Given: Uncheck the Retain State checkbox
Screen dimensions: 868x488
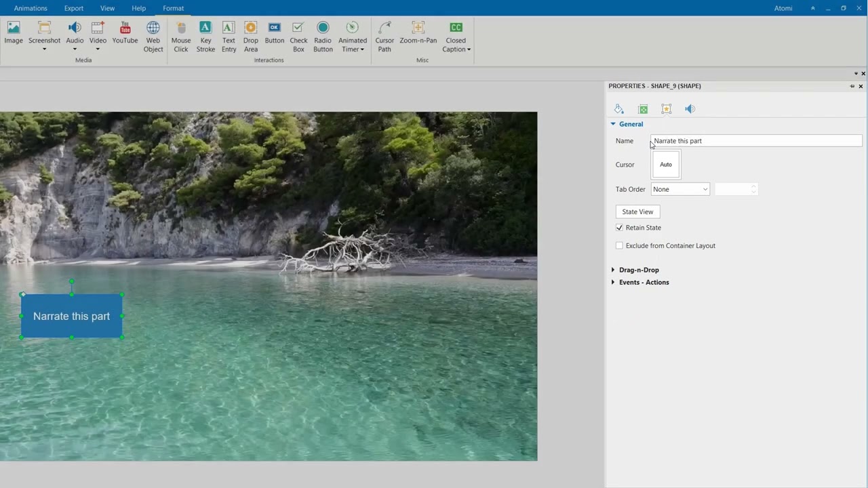Looking at the screenshot, I should pyautogui.click(x=619, y=228).
